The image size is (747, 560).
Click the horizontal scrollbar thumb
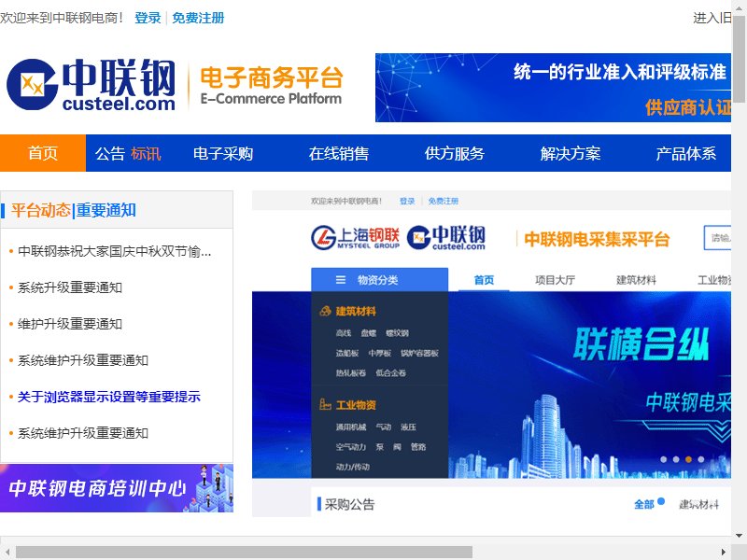(244, 552)
